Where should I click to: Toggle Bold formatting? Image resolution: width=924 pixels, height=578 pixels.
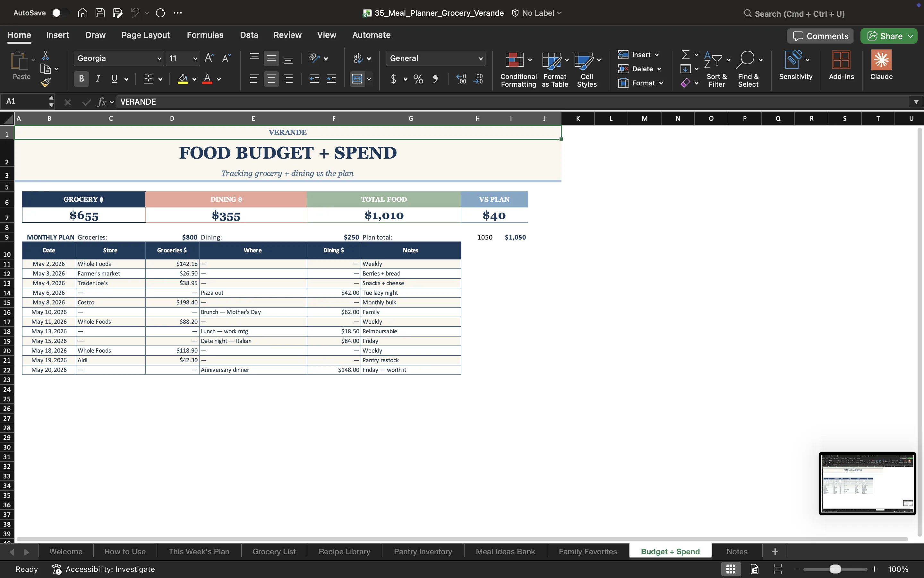[81, 79]
